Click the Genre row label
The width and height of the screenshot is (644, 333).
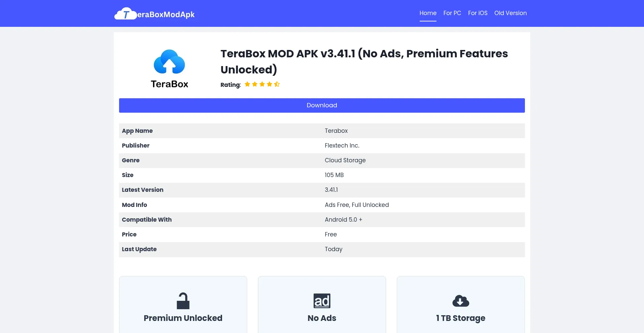click(130, 160)
